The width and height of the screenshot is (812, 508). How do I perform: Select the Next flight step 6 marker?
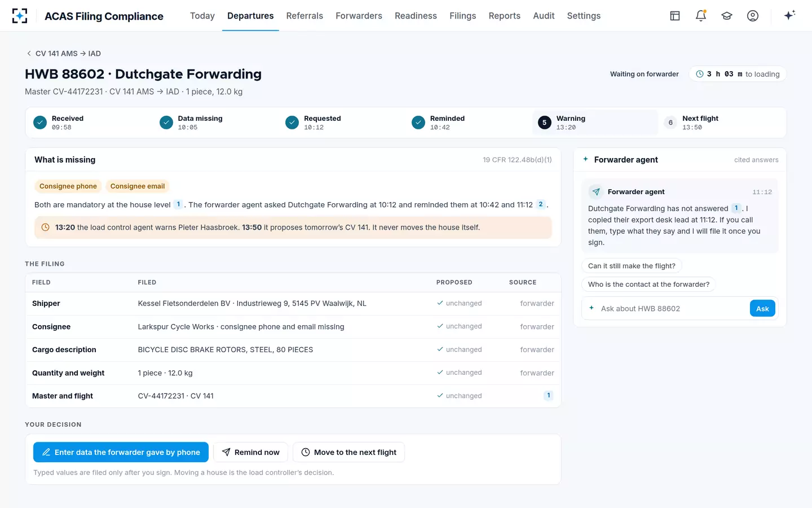[670, 122]
